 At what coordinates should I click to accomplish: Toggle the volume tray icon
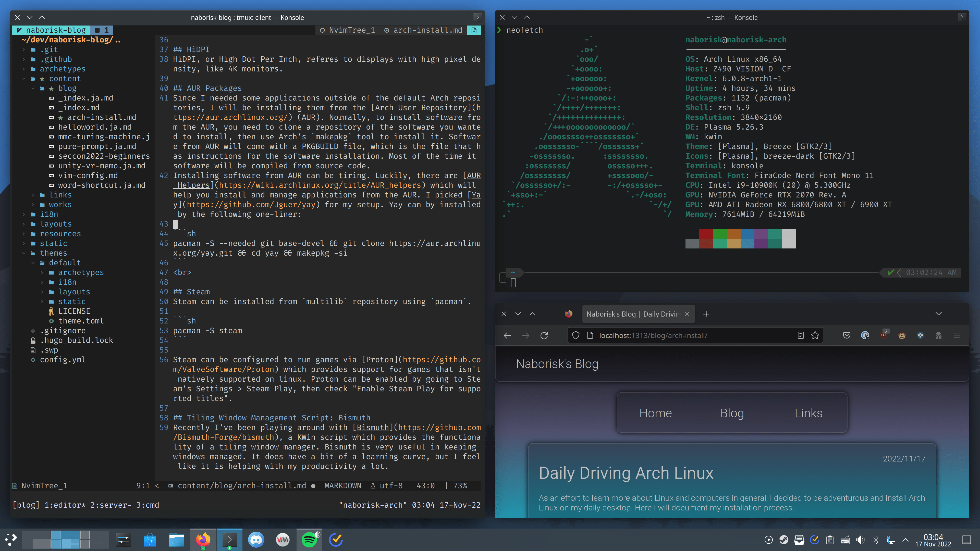point(860,540)
